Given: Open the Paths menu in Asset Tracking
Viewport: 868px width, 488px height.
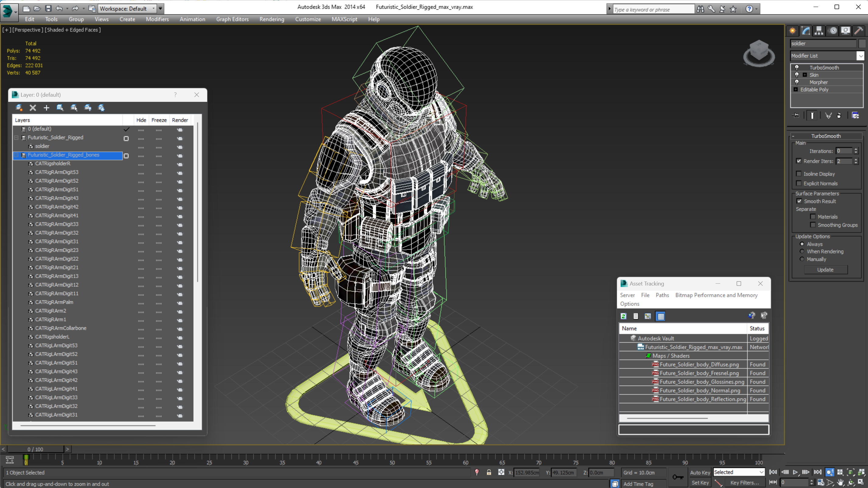Looking at the screenshot, I should tap(662, 295).
